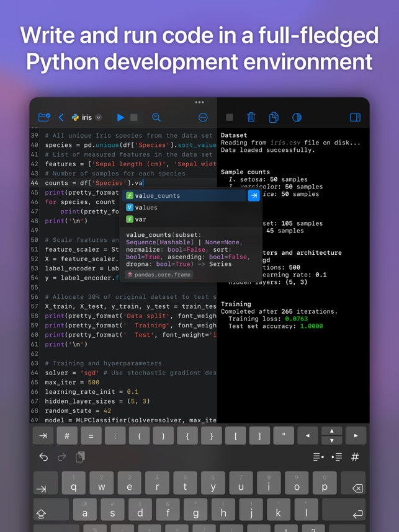Click 'Data loaded successfully.' console line
This screenshot has width=399, height=532.
coord(268,150)
